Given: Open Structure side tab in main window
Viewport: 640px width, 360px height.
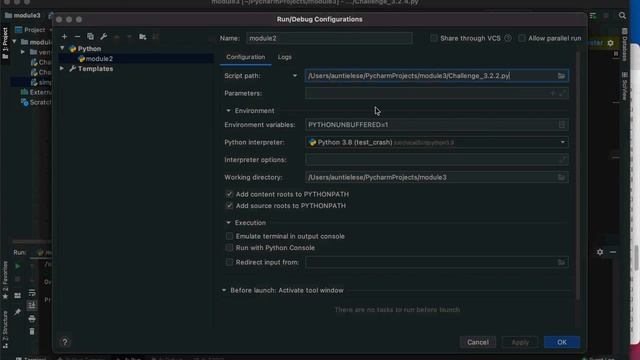Looking at the screenshot, I should click(x=5, y=330).
